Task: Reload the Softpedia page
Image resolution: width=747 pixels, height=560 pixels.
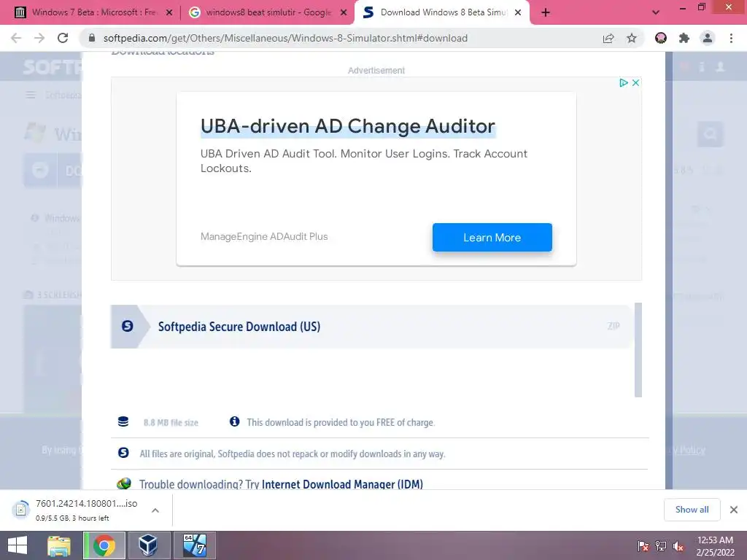Action: (x=63, y=38)
